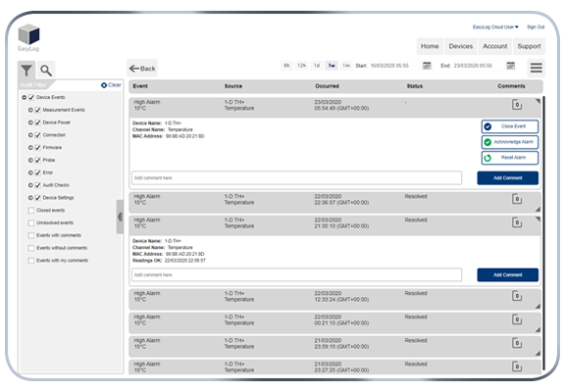Click the Acknowledge Alarm button

pos(510,142)
